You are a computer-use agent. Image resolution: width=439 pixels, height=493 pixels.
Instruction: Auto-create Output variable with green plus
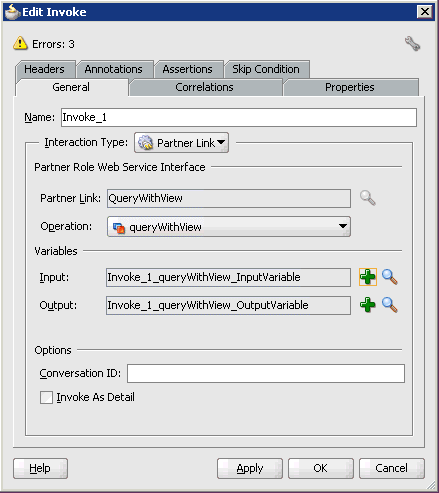click(x=368, y=305)
